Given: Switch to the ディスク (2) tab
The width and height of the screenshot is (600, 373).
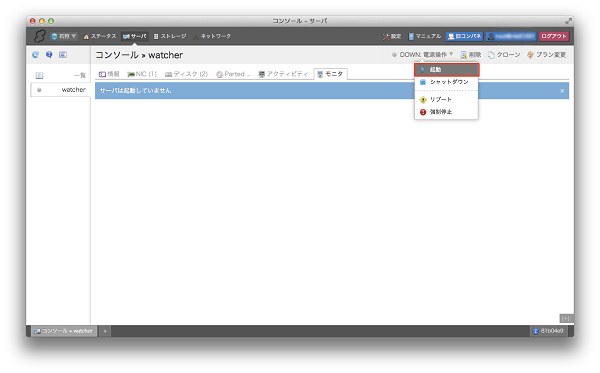Looking at the screenshot, I should point(186,74).
